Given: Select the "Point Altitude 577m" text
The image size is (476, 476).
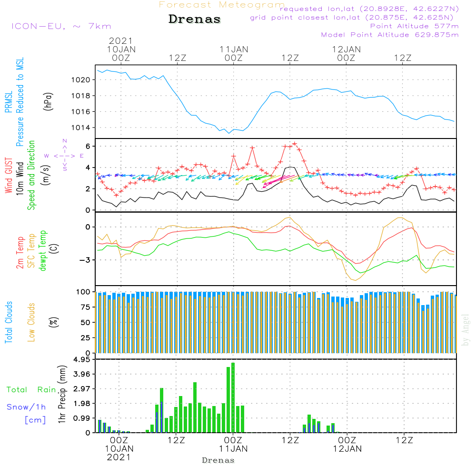Looking at the screenshot, I should click(415, 26).
